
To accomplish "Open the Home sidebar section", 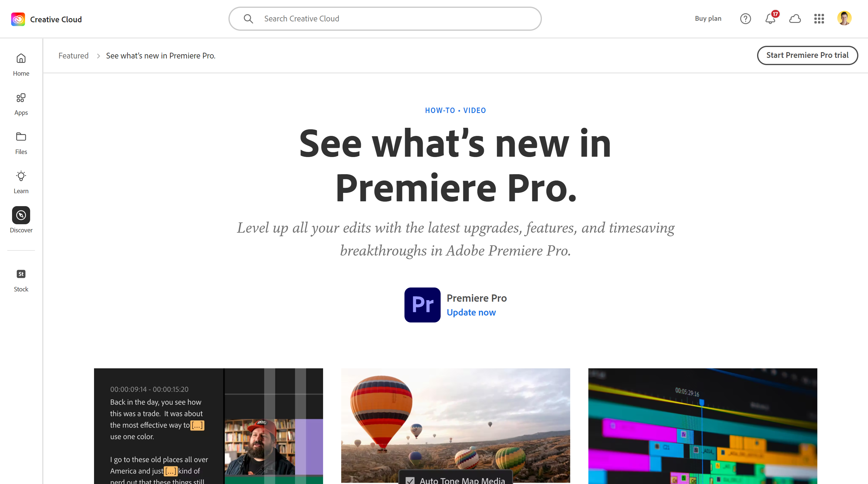I will 21,65.
